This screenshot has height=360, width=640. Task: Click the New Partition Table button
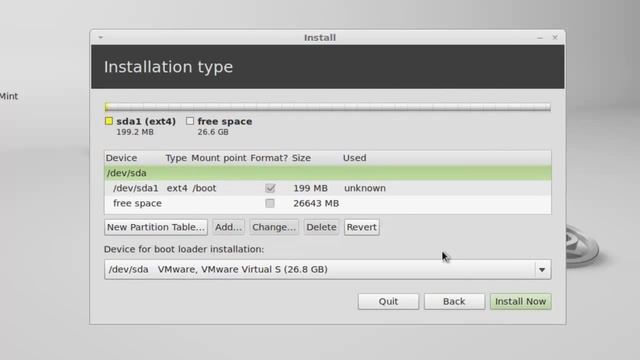[156, 227]
